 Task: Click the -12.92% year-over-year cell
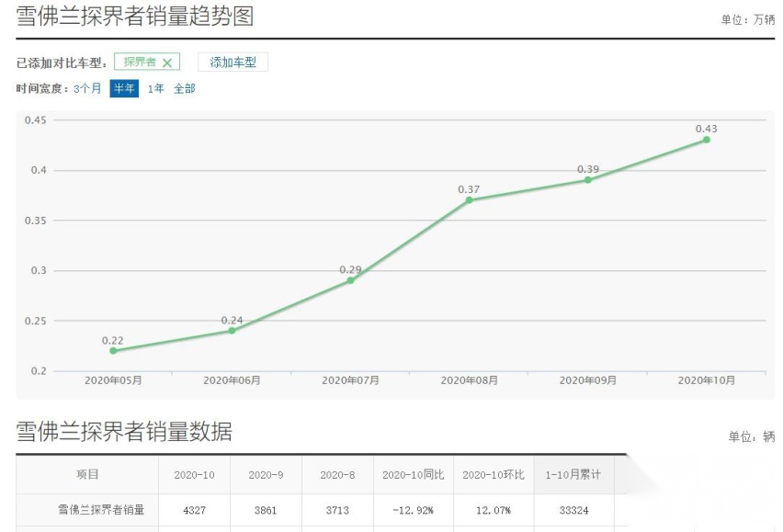[413, 510]
